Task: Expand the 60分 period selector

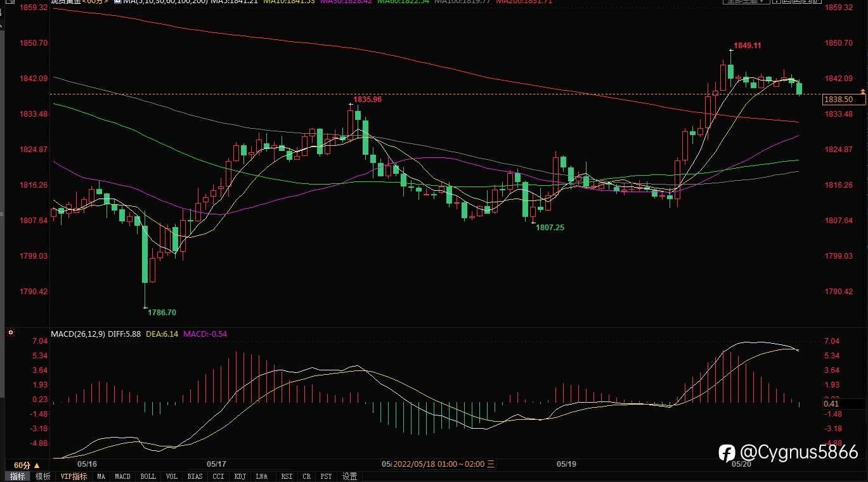Action: click(27, 465)
